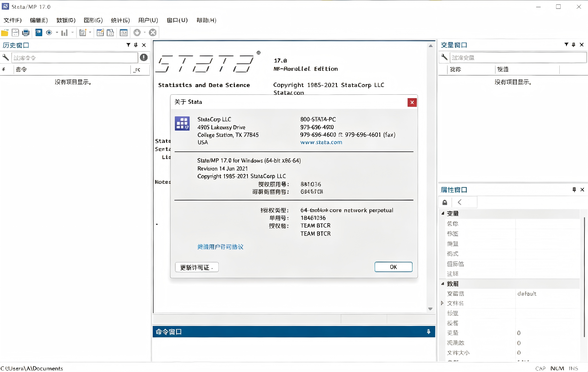Screen dimensions: 588x372
Task: Open the 统计(S) menu
Action: tap(120, 20)
